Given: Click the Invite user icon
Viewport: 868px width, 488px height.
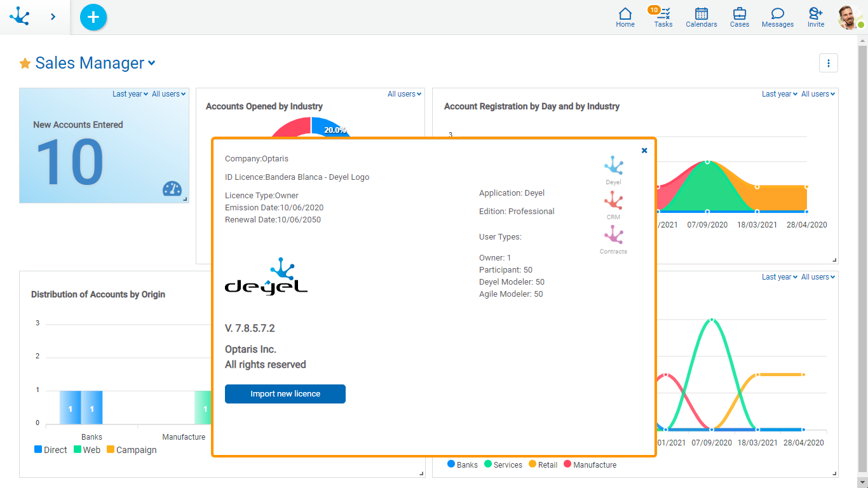Looking at the screenshot, I should pyautogui.click(x=816, y=17).
